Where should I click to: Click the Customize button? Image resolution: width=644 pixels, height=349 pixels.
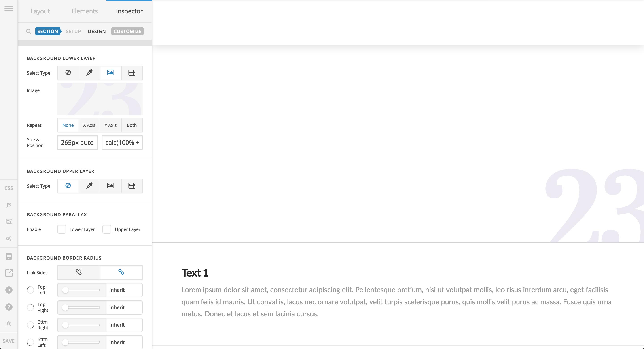(128, 31)
